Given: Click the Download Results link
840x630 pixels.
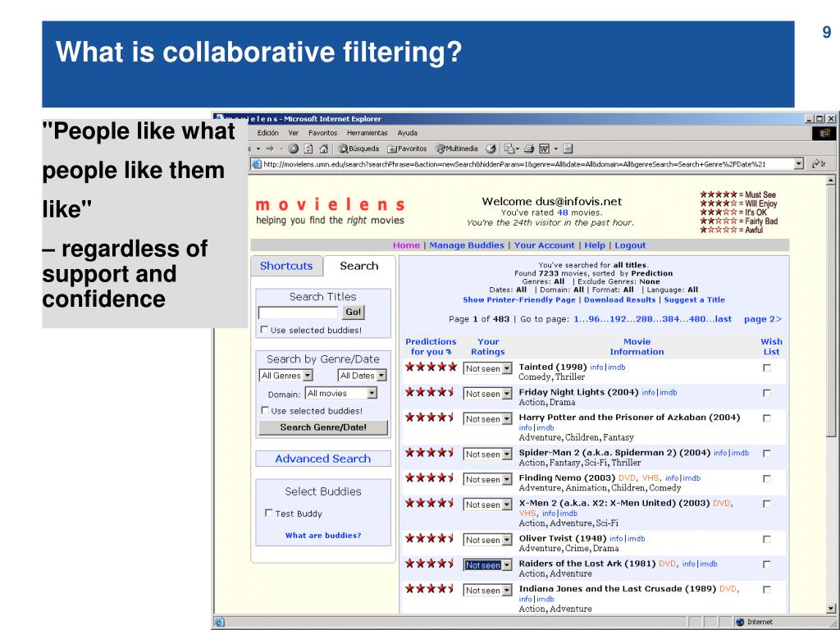Looking at the screenshot, I should tap(619, 300).
